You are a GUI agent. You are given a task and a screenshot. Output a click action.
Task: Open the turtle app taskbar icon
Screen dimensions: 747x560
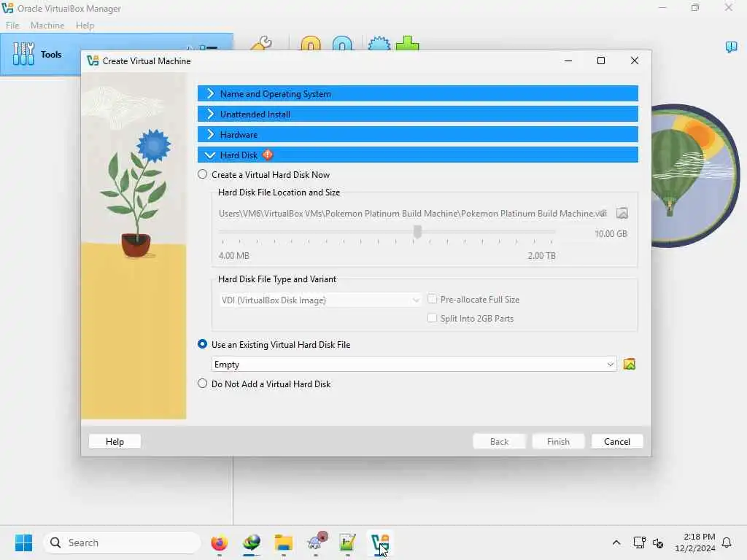click(317, 542)
